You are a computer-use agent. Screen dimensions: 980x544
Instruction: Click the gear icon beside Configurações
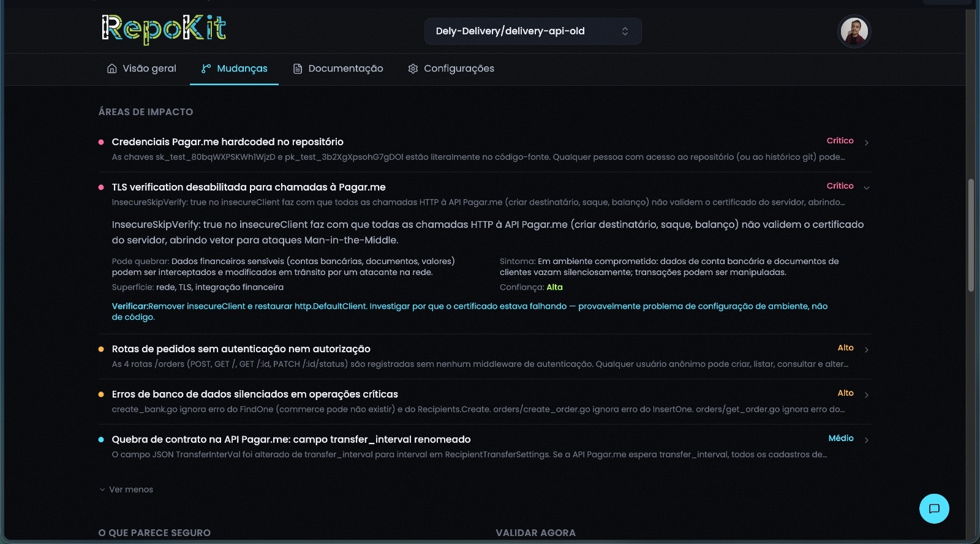pos(413,69)
